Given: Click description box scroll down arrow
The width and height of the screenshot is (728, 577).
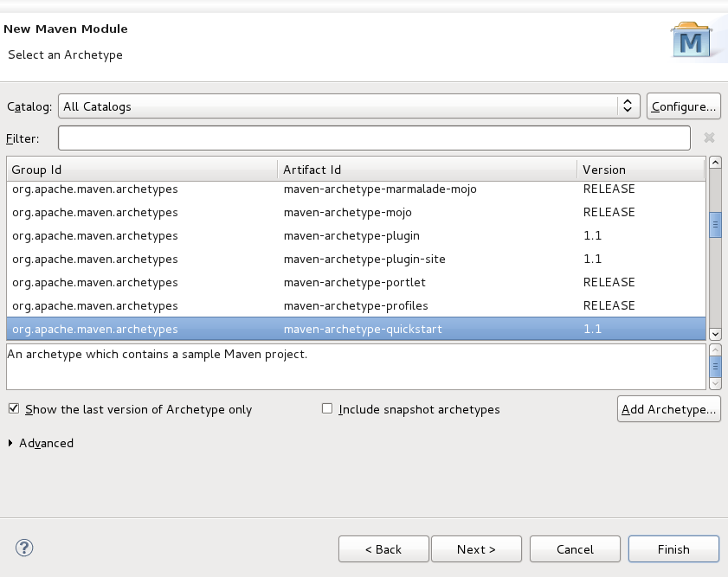Looking at the screenshot, I should pos(715,383).
